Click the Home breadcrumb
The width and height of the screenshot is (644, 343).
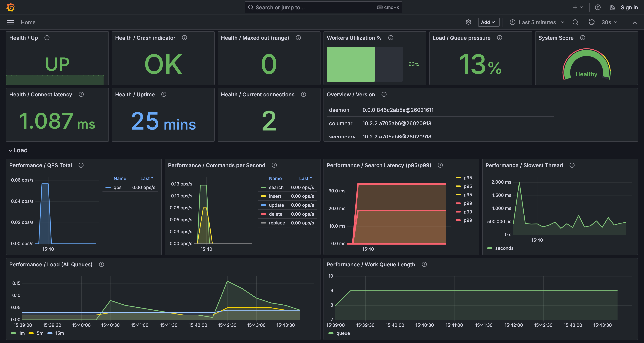[28, 22]
